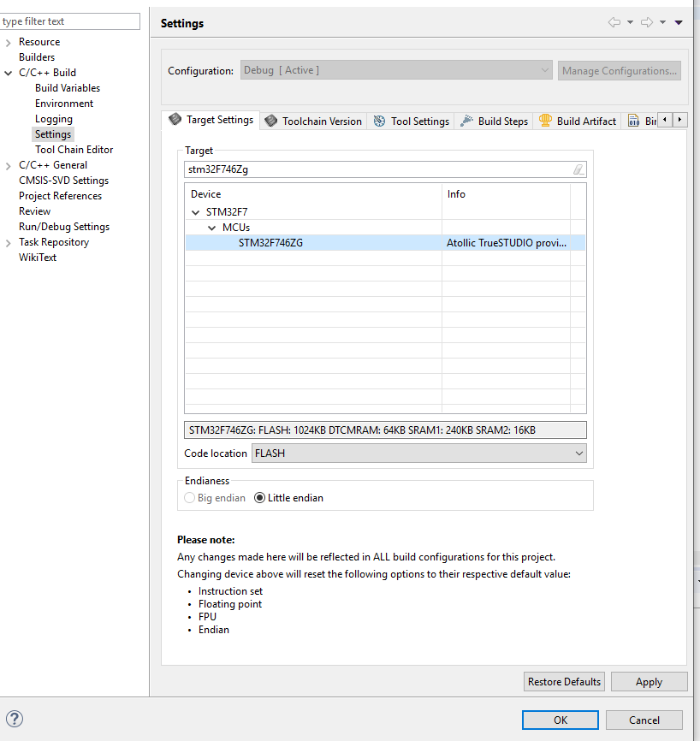700x741 pixels.
Task: Dismiss the dialog with Cancel
Action: click(x=644, y=720)
